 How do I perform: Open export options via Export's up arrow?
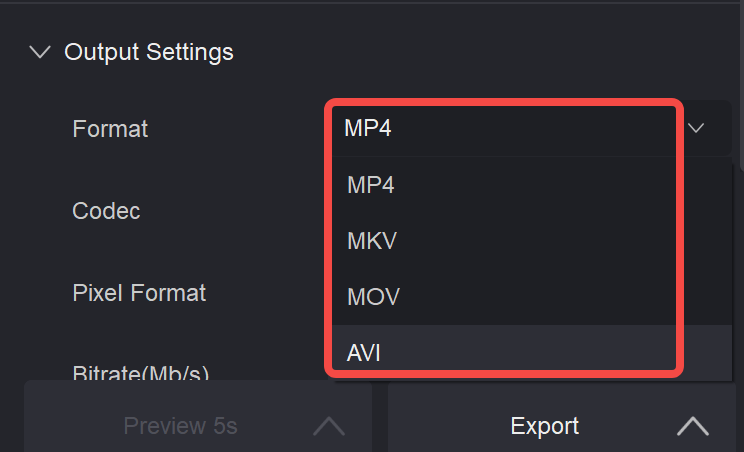coord(693,425)
